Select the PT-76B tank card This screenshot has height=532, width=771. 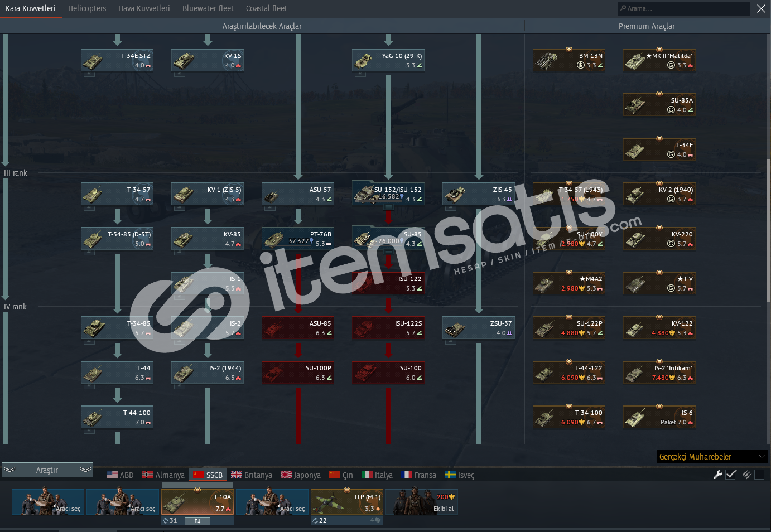298,239
